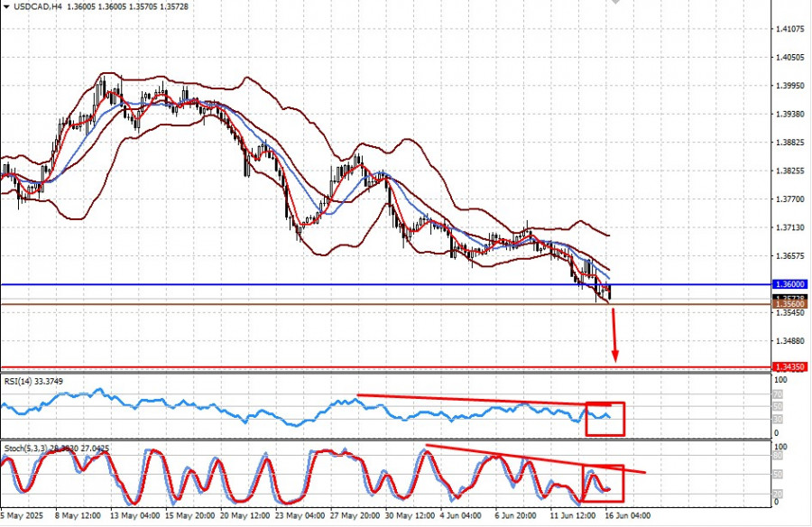This screenshot has width=812, height=527.
Task: Click the 1.39380 price axis label
Action: click(x=790, y=114)
